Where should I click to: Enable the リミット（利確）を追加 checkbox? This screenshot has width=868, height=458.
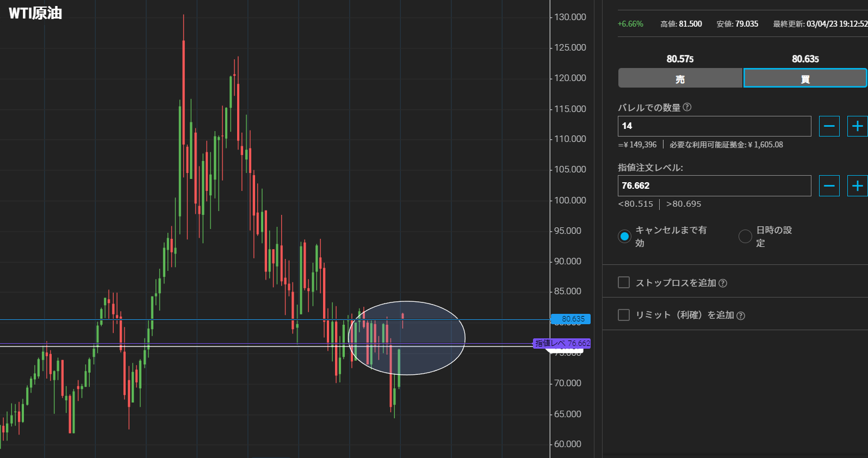tap(624, 315)
